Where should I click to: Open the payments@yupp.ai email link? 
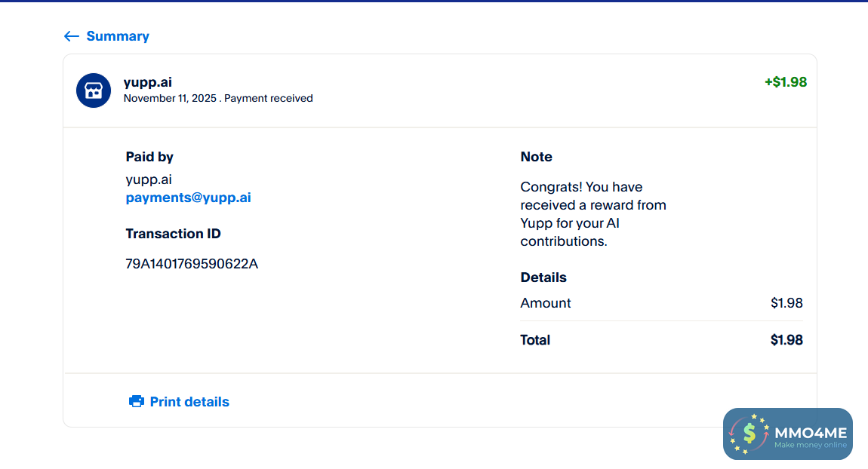pos(188,198)
